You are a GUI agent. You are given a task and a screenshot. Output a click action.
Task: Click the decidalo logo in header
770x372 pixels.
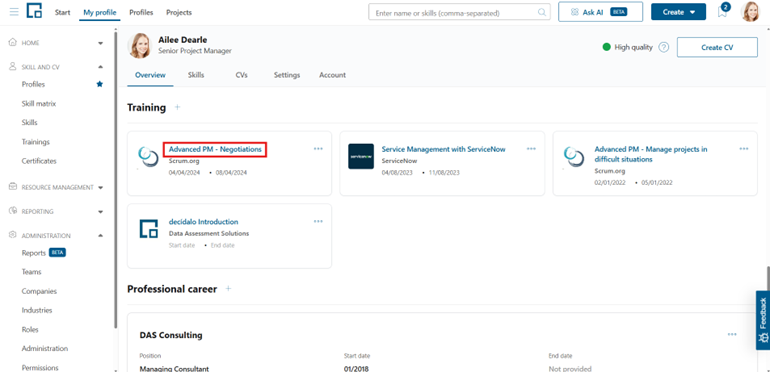pyautogui.click(x=34, y=11)
